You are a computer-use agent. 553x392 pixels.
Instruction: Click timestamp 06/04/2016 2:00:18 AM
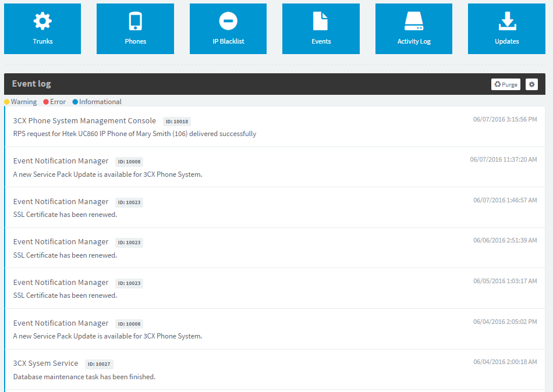pyautogui.click(x=505, y=362)
